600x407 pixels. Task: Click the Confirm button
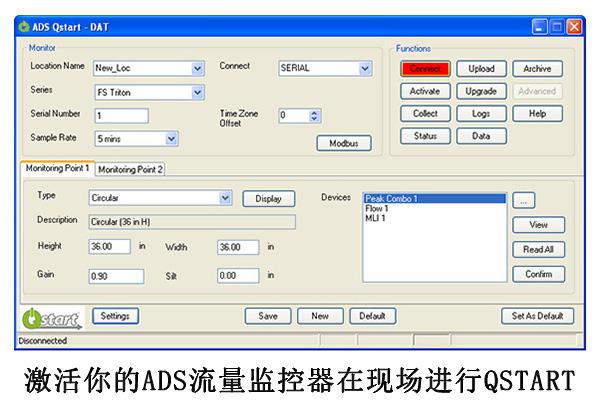point(538,274)
